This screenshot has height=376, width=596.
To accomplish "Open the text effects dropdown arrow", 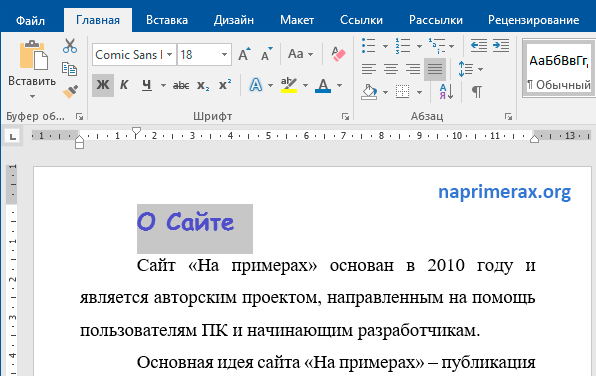I will 271,85.
